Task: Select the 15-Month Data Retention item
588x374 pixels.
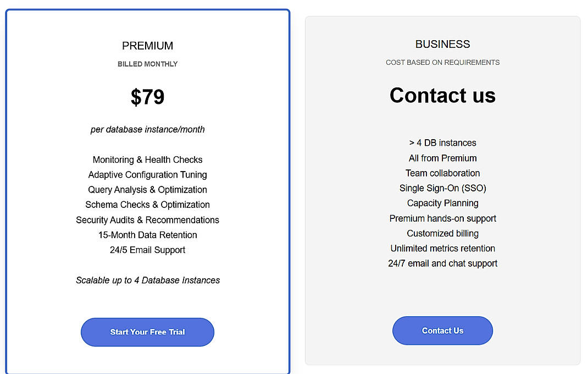Action: coord(147,234)
